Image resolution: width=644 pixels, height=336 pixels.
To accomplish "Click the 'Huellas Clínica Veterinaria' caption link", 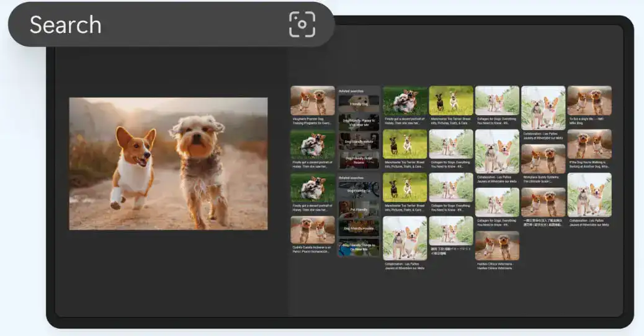I will 497,265.
